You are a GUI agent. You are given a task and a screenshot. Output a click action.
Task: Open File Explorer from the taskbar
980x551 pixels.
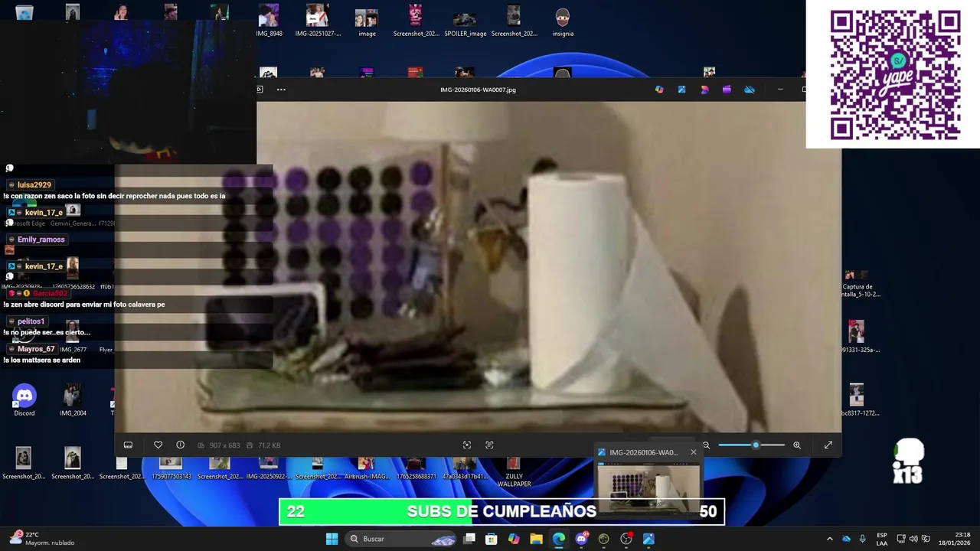click(x=536, y=539)
